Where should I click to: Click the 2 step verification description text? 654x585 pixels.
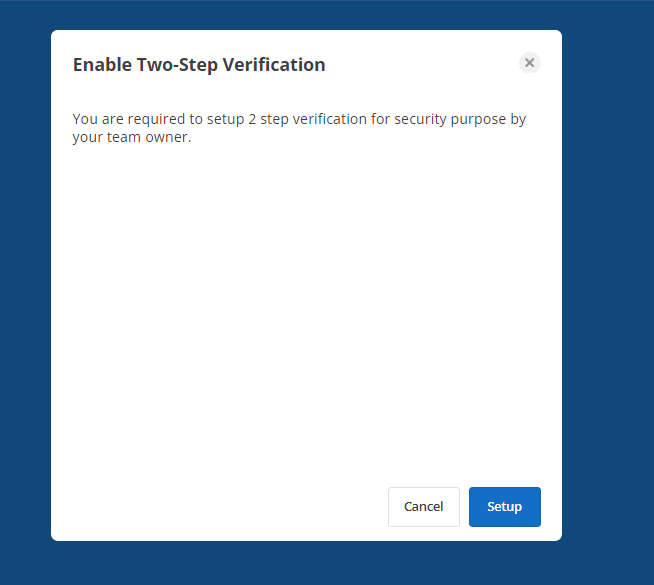[x=299, y=128]
